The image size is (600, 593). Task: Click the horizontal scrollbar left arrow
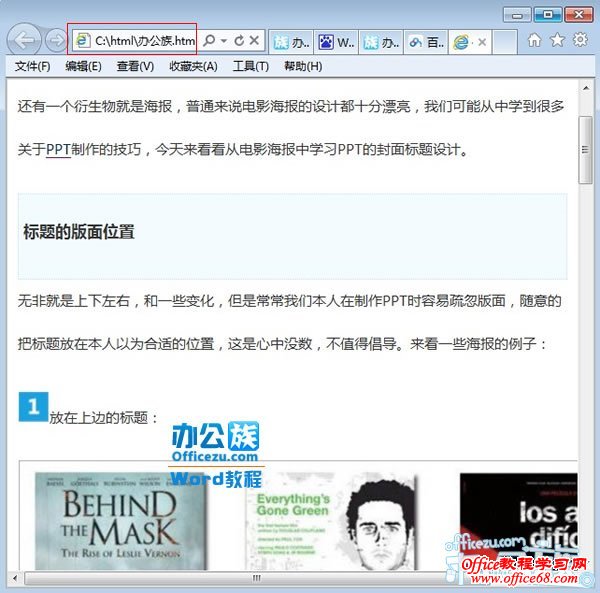[15, 578]
